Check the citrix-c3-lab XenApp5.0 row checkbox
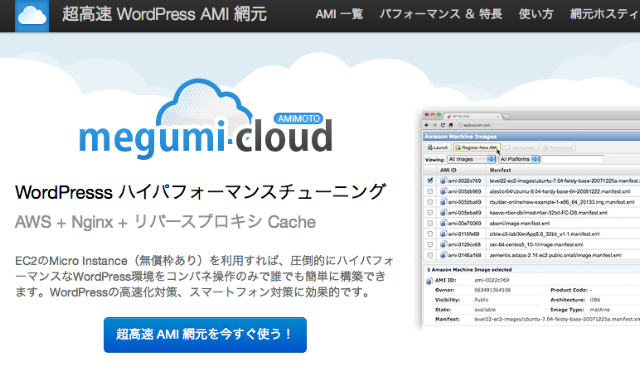Viewport: 640px width, 381px height. click(x=430, y=233)
